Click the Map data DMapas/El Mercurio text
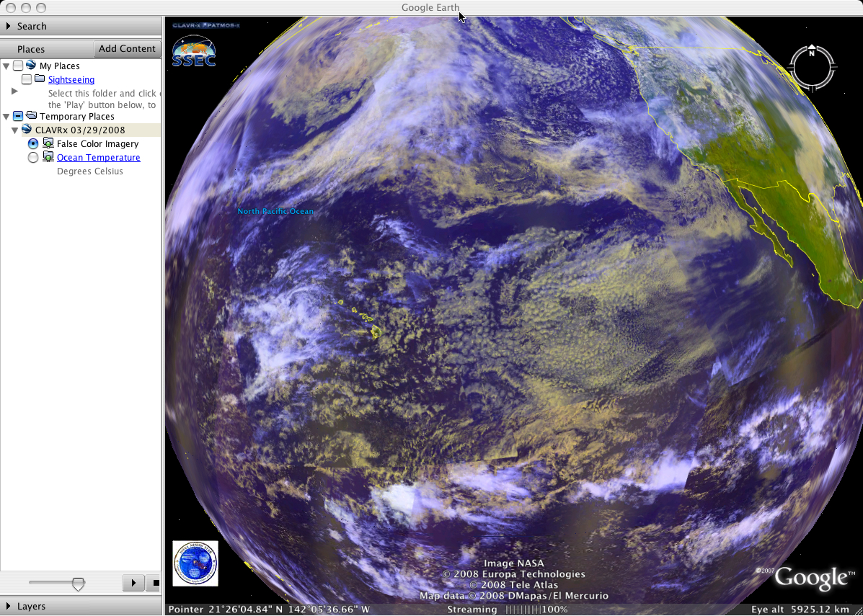The image size is (863, 616). click(x=513, y=596)
